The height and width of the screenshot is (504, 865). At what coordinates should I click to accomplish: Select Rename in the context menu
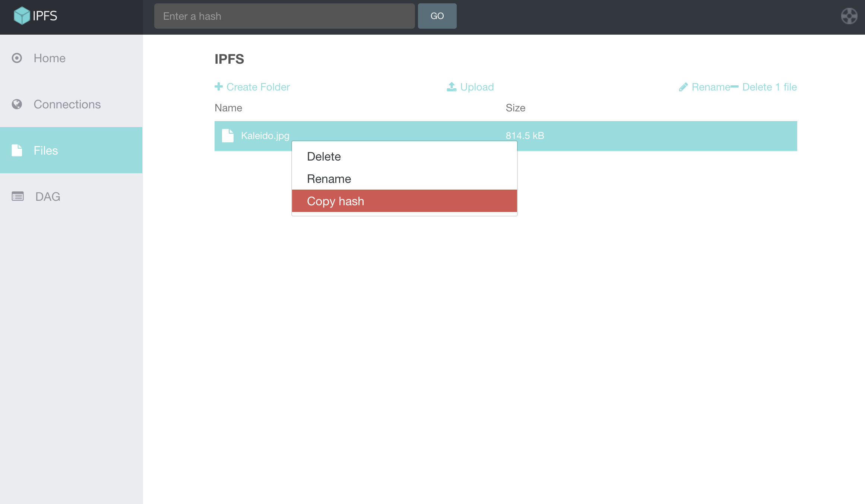[x=329, y=179]
